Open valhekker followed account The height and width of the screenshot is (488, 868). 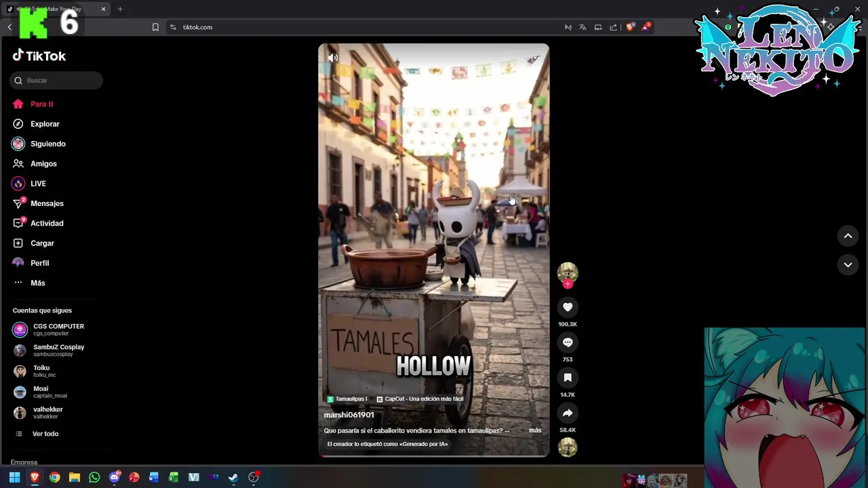(39, 413)
